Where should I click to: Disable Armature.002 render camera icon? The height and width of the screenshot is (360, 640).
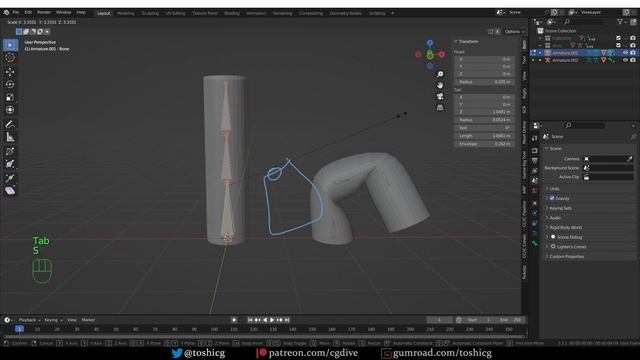coord(633,60)
